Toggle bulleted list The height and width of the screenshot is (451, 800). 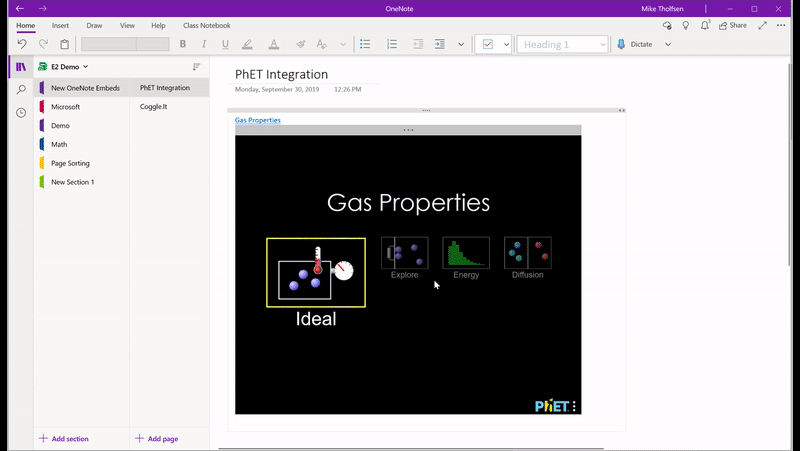(x=365, y=44)
